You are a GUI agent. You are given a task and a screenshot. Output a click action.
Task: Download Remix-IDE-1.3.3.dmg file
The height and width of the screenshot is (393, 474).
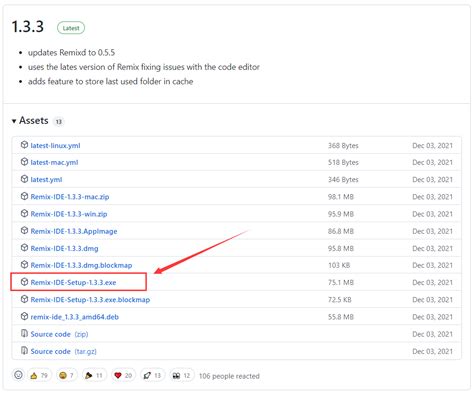point(64,249)
